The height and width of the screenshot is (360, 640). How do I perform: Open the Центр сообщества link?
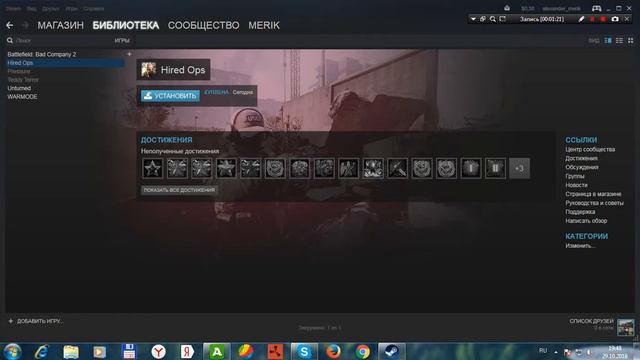pyautogui.click(x=590, y=149)
